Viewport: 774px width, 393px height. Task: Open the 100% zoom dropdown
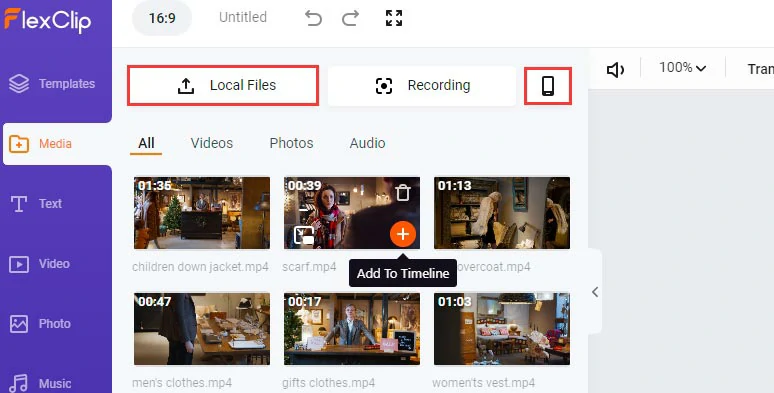pyautogui.click(x=683, y=68)
